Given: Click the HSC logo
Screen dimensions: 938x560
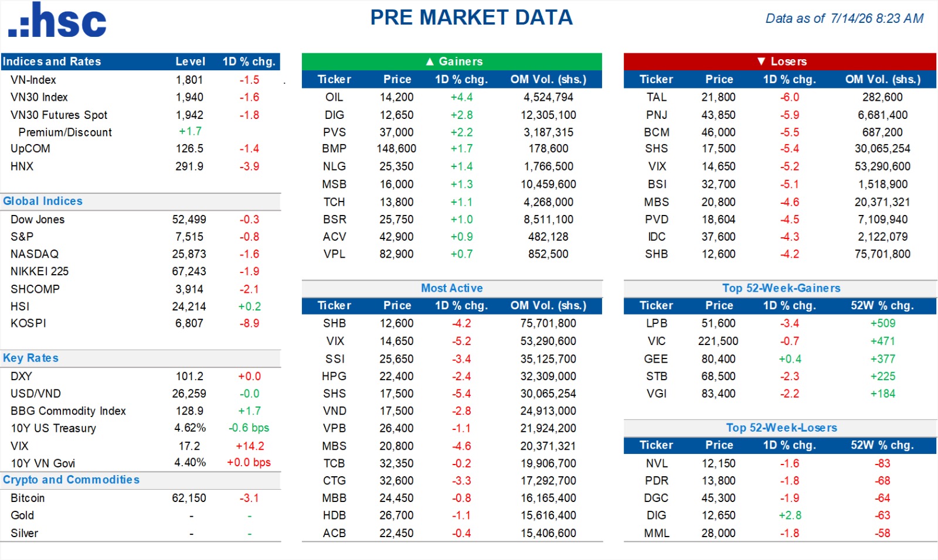Looking at the screenshot, I should (57, 21).
